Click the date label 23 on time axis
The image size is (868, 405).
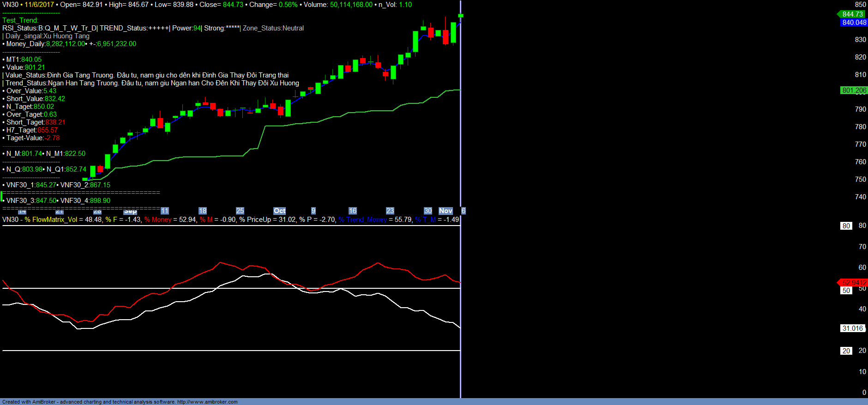click(x=390, y=211)
